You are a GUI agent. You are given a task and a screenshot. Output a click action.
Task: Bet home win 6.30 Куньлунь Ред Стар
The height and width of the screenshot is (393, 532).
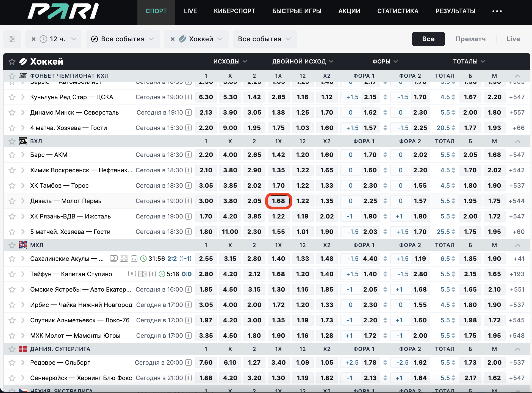pyautogui.click(x=206, y=97)
